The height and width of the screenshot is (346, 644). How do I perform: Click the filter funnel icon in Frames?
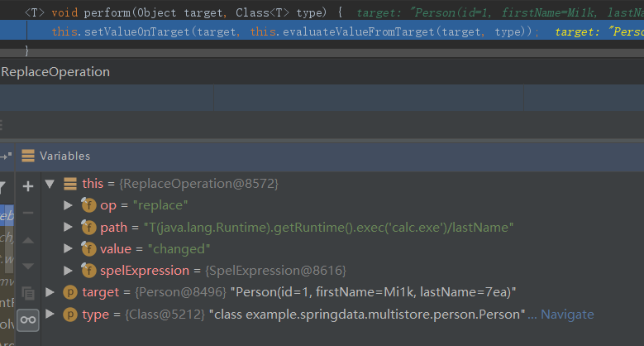tap(3, 186)
